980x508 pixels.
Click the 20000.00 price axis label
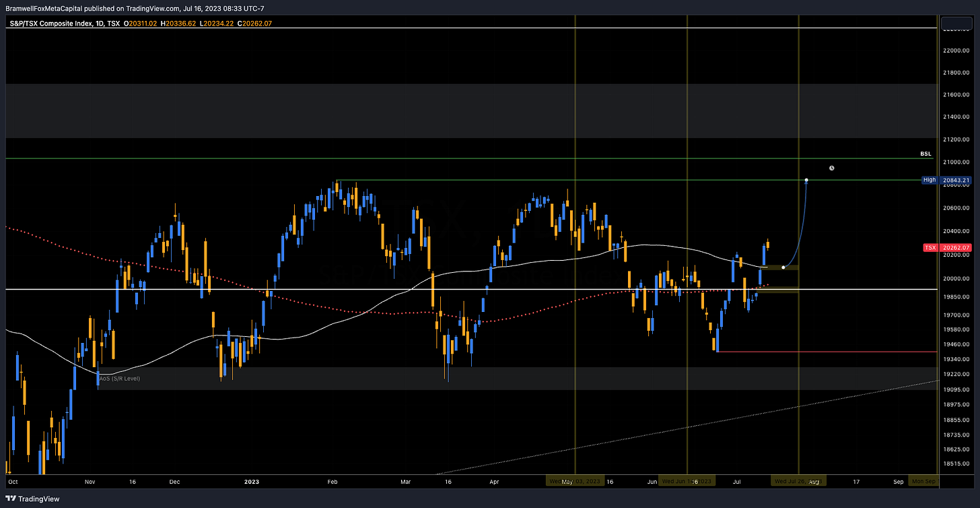pyautogui.click(x=956, y=278)
